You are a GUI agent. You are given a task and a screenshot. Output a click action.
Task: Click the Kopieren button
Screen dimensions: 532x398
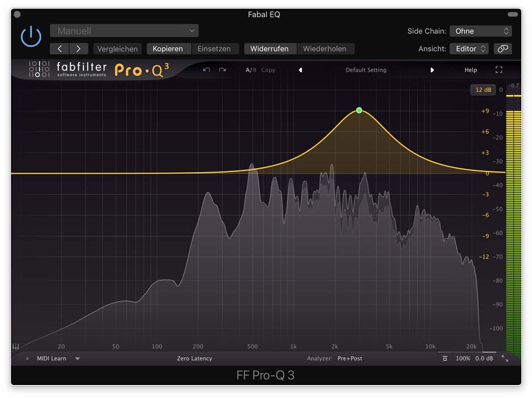point(168,49)
